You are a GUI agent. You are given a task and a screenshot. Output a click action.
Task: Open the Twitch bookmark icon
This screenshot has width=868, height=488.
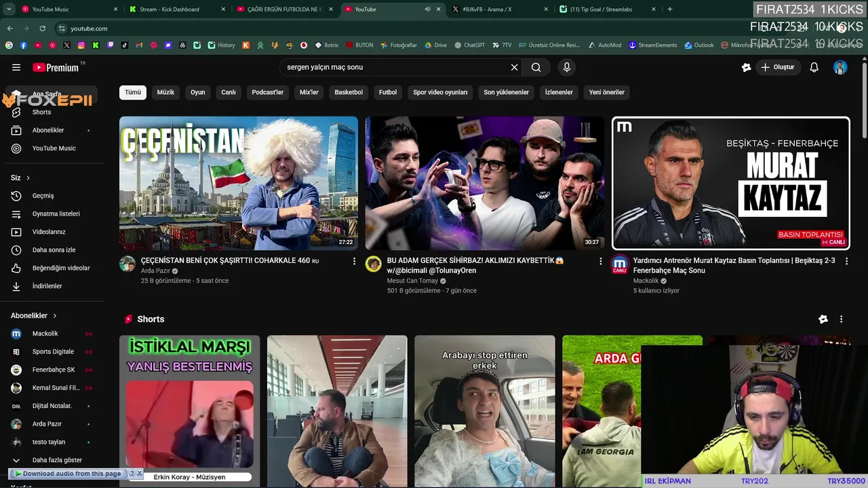111,45
